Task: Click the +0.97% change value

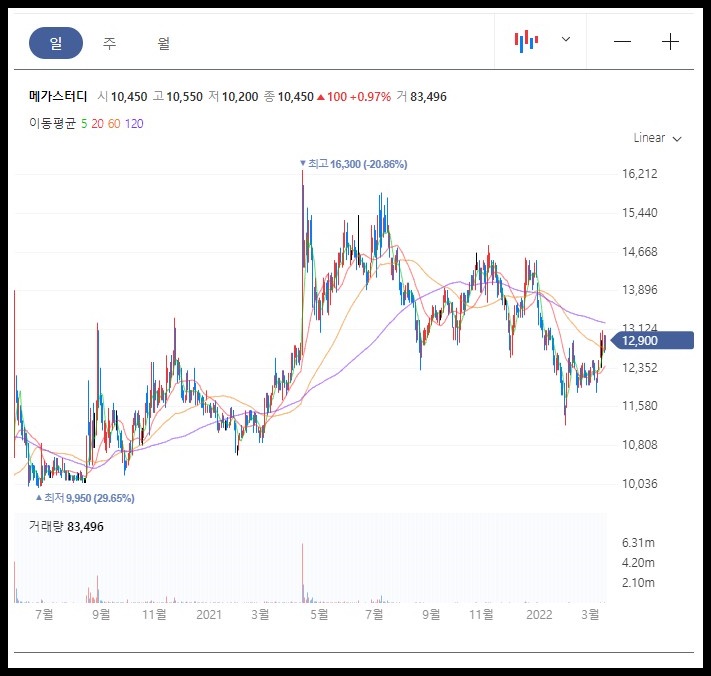Action: coord(370,97)
